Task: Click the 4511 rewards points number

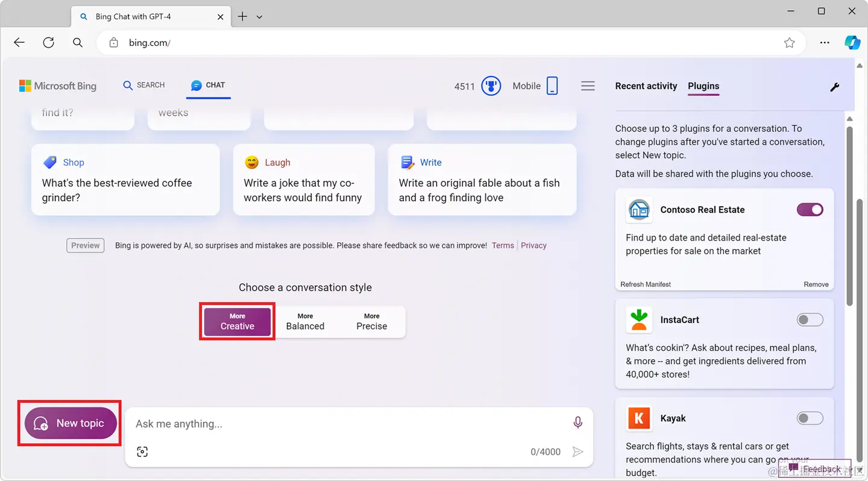Action: point(465,86)
